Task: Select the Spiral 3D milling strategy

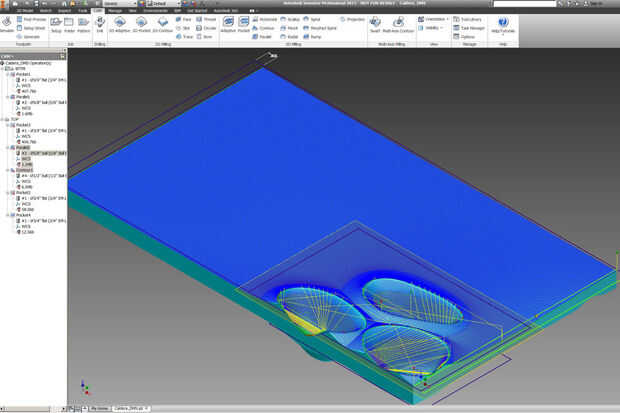Action: (x=312, y=19)
